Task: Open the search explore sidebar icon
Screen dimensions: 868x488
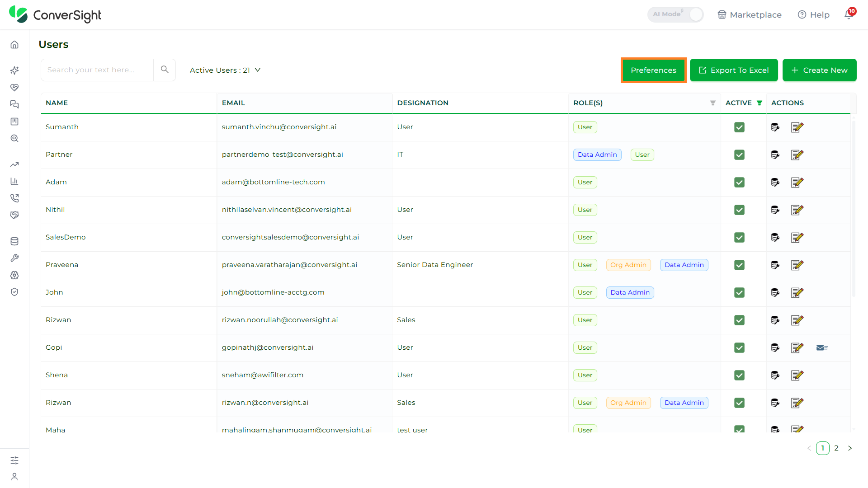Action: click(x=14, y=138)
